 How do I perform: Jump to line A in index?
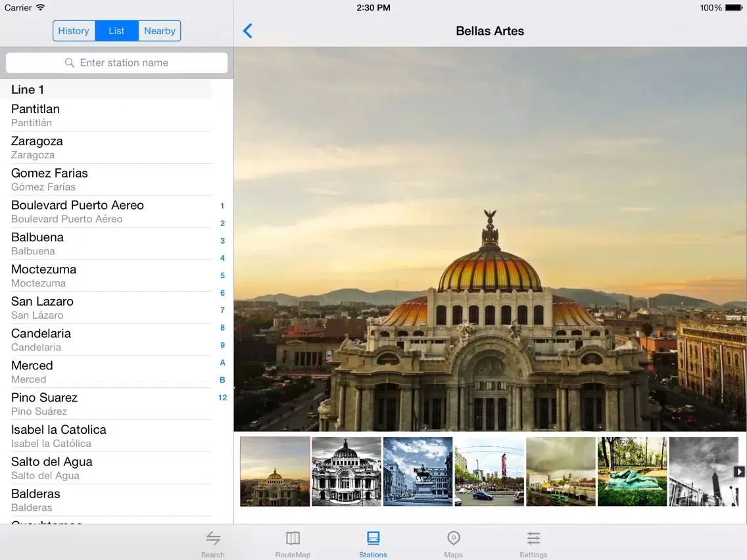click(x=222, y=362)
